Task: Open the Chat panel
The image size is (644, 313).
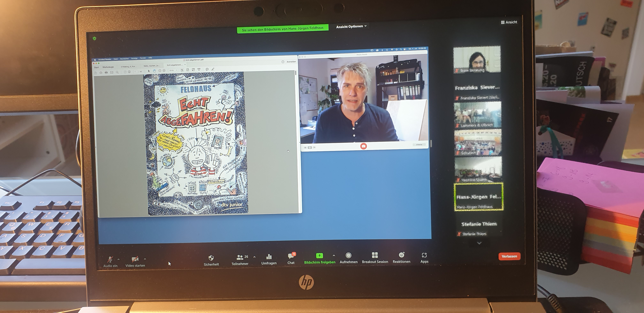Action: [x=291, y=256]
